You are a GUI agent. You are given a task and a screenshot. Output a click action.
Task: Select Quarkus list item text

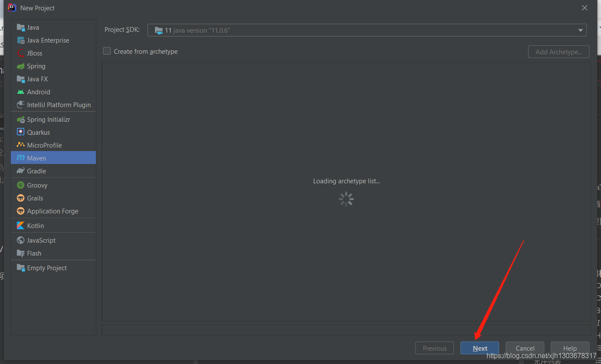click(x=38, y=133)
